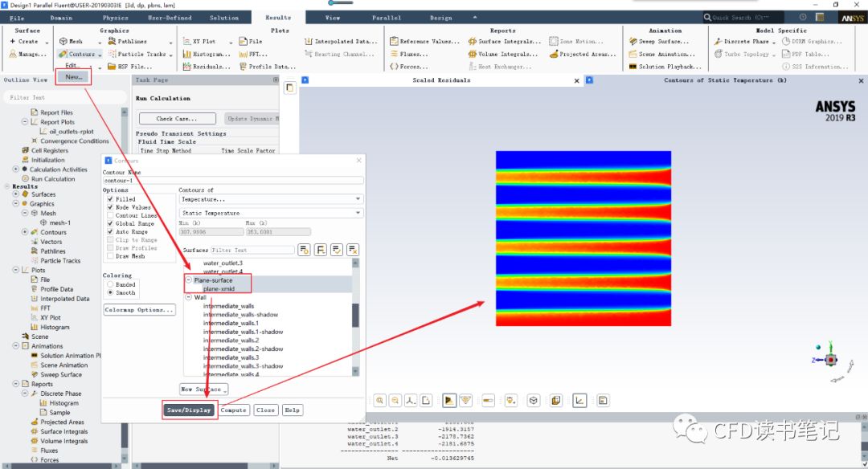Click isometric cube view icon in graphics toolbar

[x=533, y=401]
